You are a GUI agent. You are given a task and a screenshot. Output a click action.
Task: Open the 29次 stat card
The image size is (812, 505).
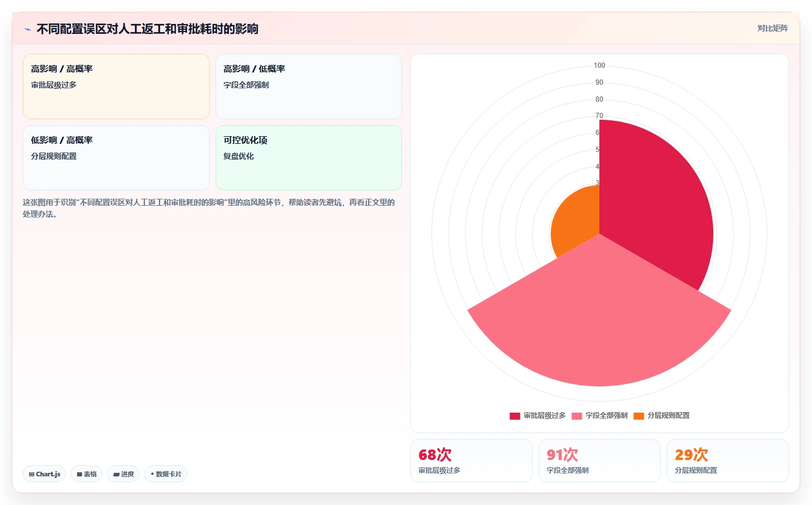click(728, 461)
